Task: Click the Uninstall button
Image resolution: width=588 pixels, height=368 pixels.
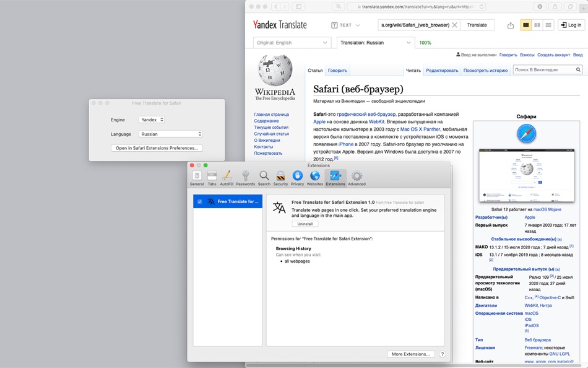Action: (305, 224)
